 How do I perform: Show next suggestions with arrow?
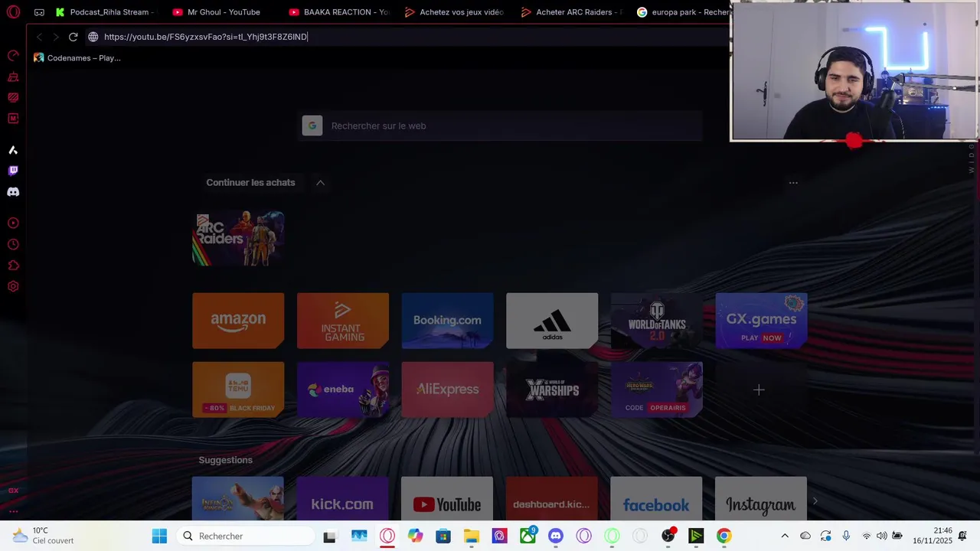click(x=815, y=501)
